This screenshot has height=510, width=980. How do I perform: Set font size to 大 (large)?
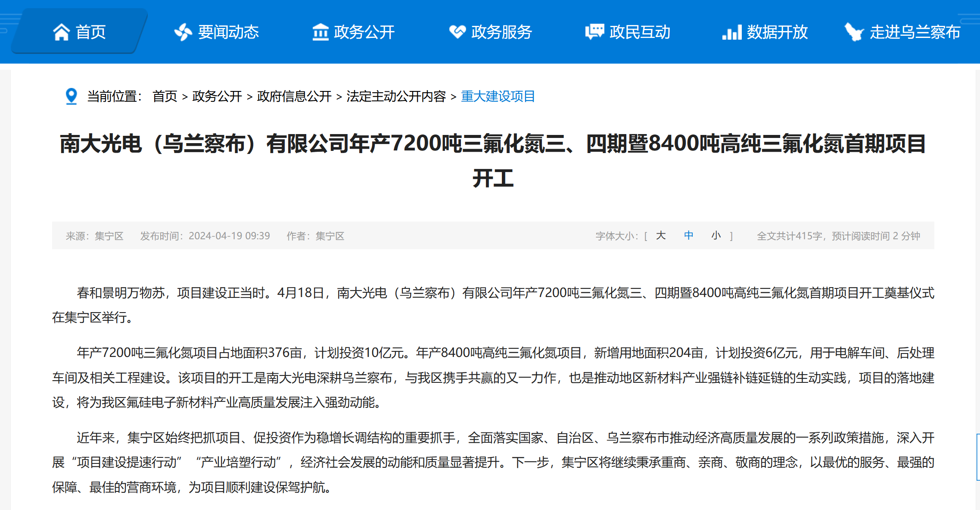tap(661, 235)
